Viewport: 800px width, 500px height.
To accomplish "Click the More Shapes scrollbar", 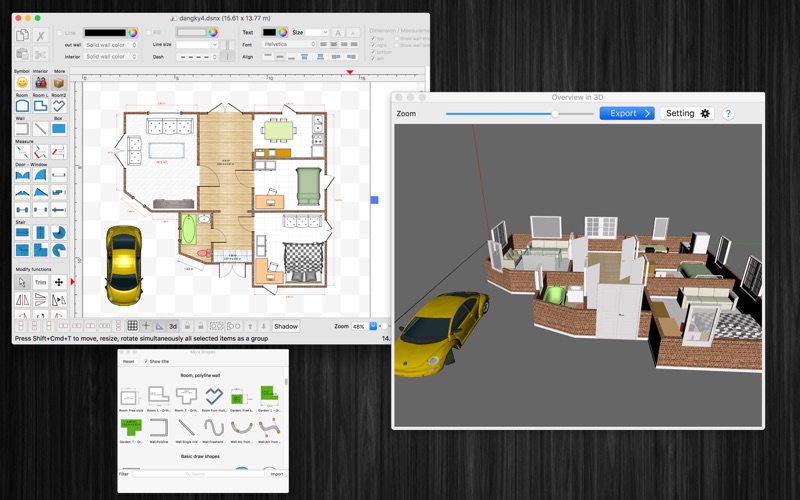I will (x=286, y=382).
